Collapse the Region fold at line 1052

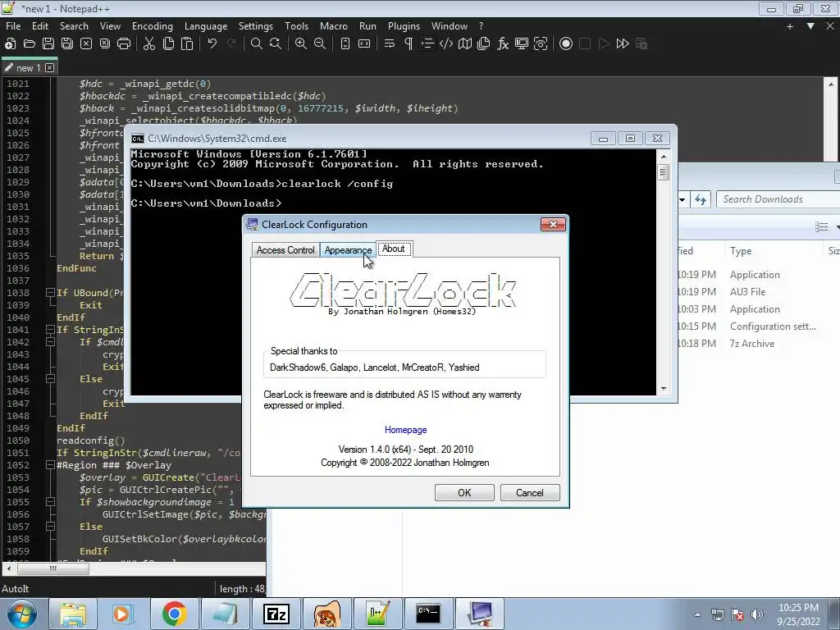50,465
